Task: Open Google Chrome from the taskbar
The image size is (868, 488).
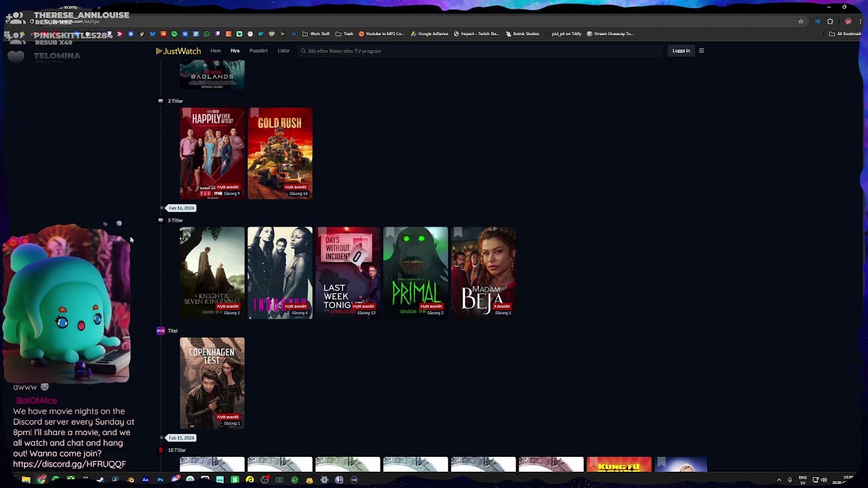Action: 41,480
